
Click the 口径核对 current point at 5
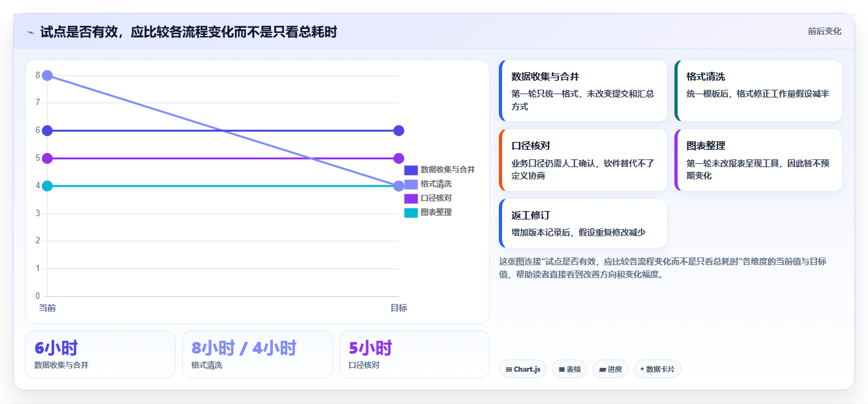point(47,158)
